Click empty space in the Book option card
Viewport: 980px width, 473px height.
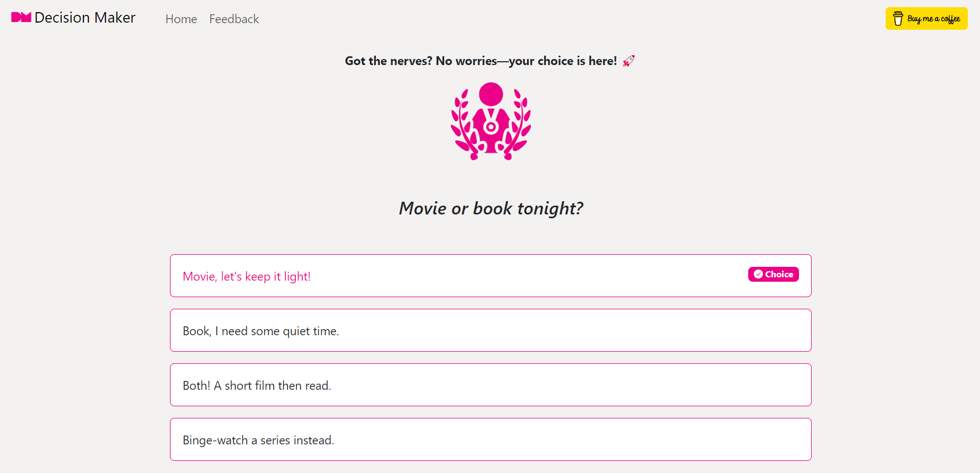coord(552,331)
